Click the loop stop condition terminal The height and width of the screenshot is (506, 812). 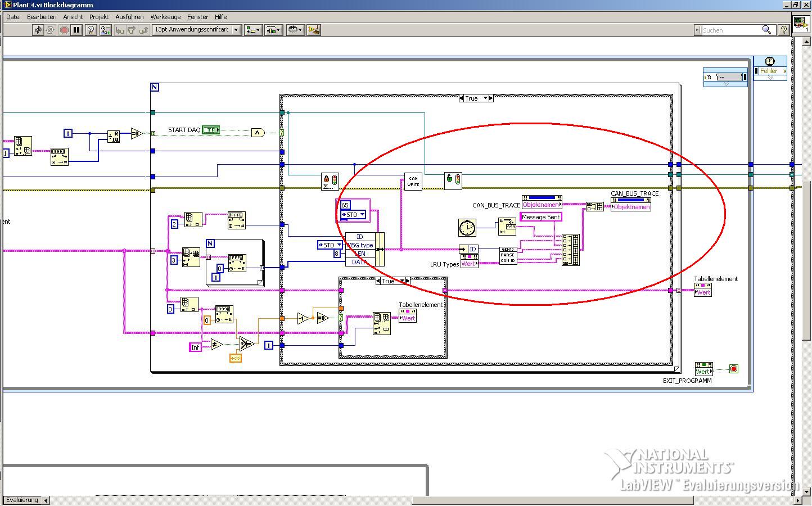pos(734,369)
